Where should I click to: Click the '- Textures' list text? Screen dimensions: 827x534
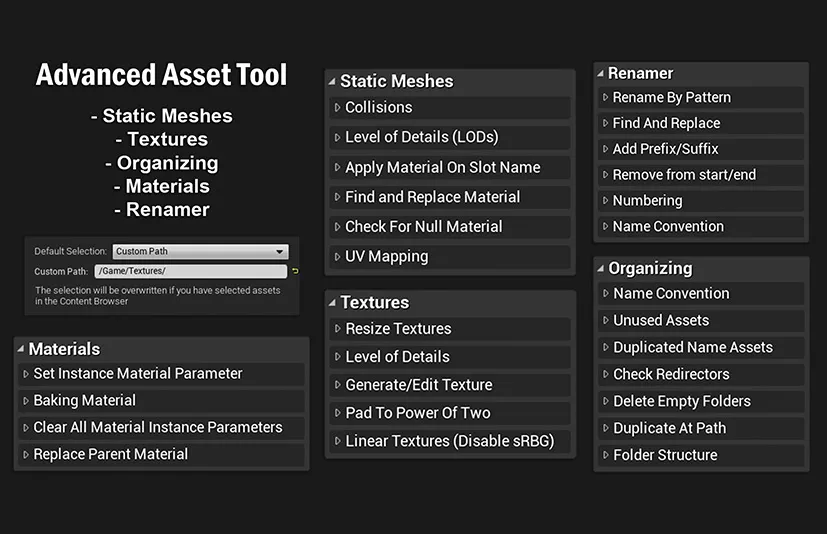point(161,139)
